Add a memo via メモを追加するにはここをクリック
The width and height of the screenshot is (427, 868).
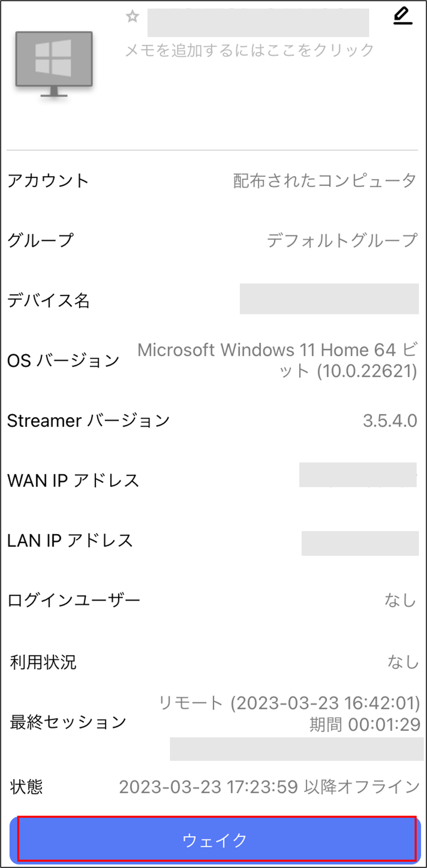(250, 50)
